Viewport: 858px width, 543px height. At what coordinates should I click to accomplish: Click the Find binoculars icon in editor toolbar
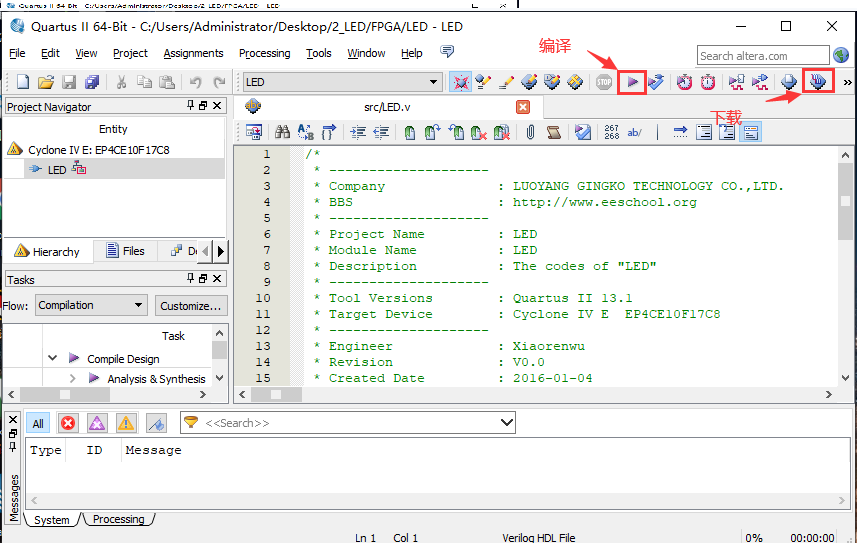point(282,131)
